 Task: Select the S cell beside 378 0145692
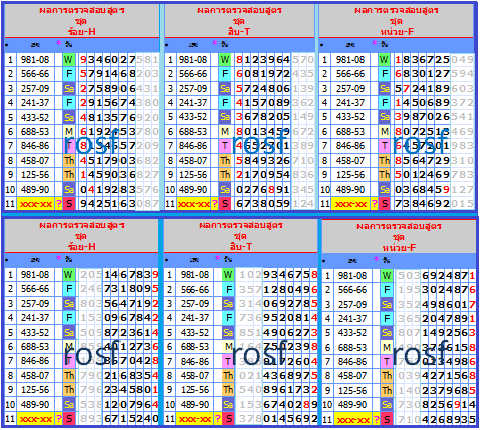coord(228,419)
